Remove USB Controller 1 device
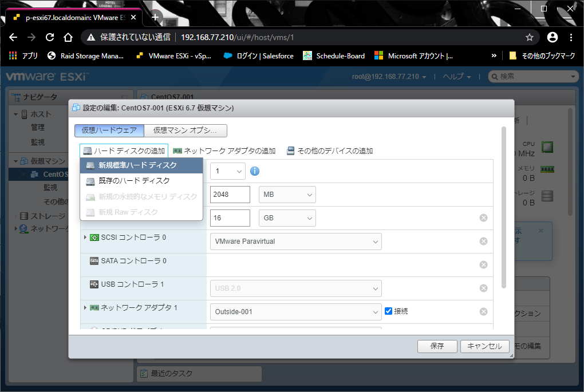The width and height of the screenshot is (584, 392). [x=483, y=288]
